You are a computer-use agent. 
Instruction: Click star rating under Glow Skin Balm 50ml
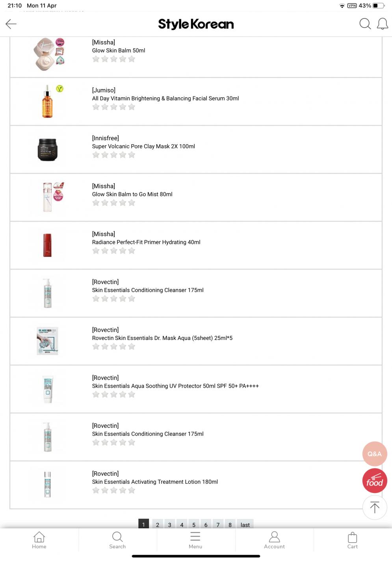pyautogui.click(x=113, y=59)
